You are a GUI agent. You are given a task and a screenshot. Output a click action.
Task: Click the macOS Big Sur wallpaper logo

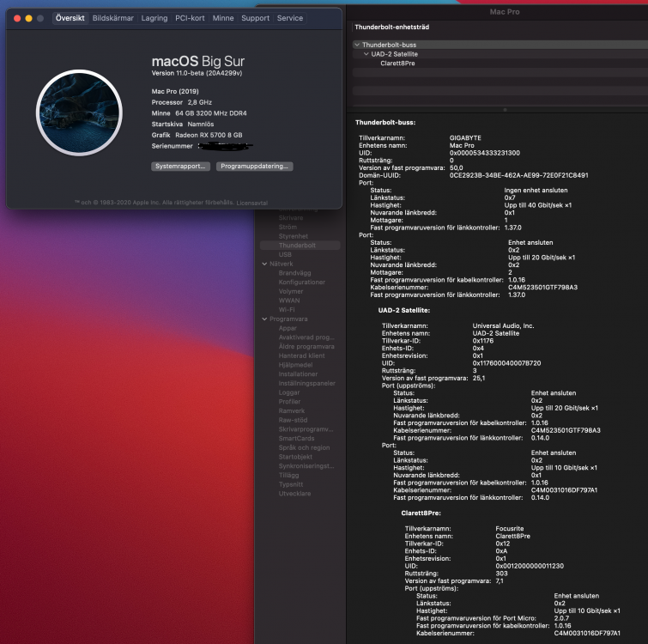click(x=79, y=112)
